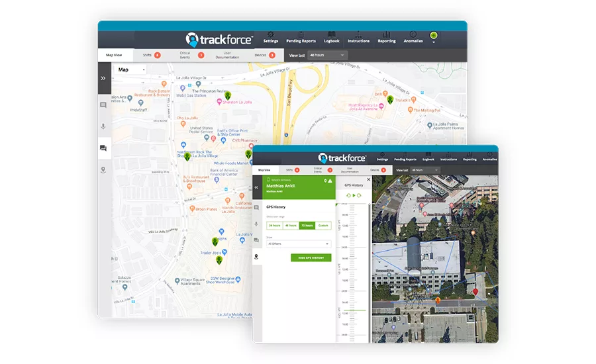
Task: Open the Devices tab in front window
Action: pos(378,170)
